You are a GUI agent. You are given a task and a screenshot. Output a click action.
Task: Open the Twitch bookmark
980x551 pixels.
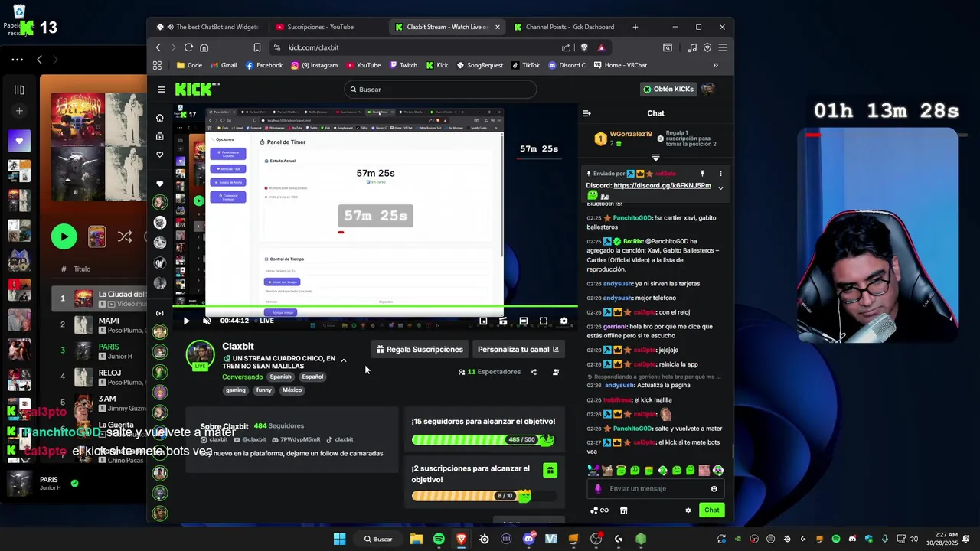click(403, 66)
